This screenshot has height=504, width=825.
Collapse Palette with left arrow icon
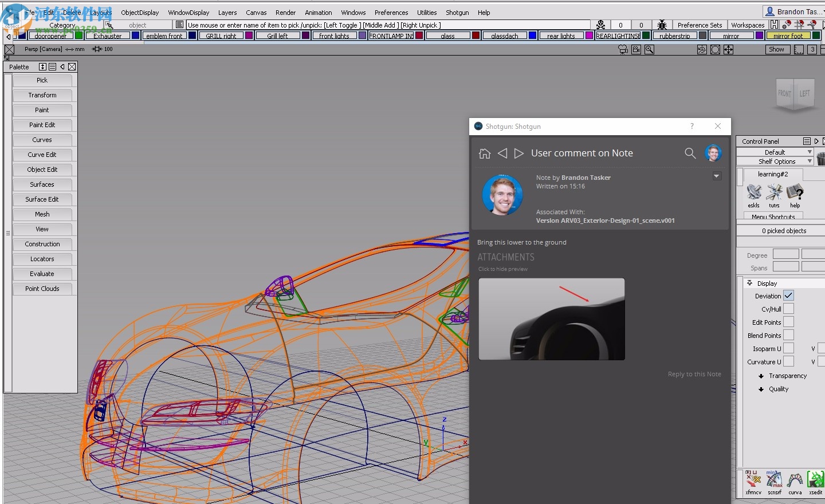coord(62,67)
